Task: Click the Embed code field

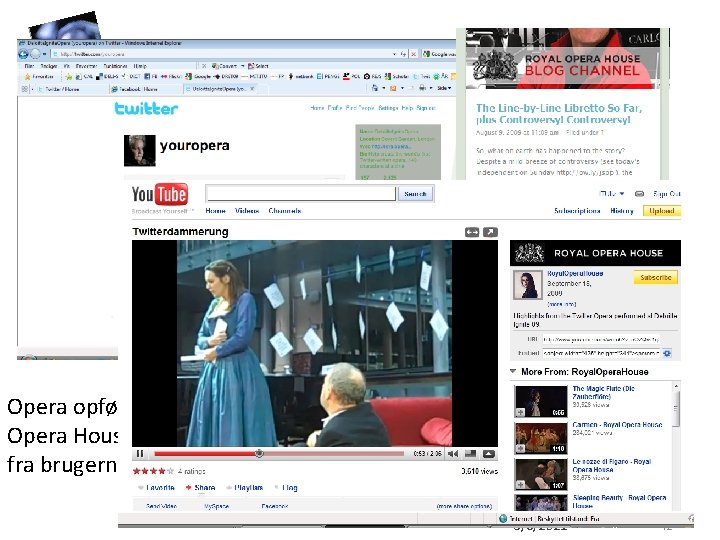Action: pyautogui.click(x=601, y=353)
